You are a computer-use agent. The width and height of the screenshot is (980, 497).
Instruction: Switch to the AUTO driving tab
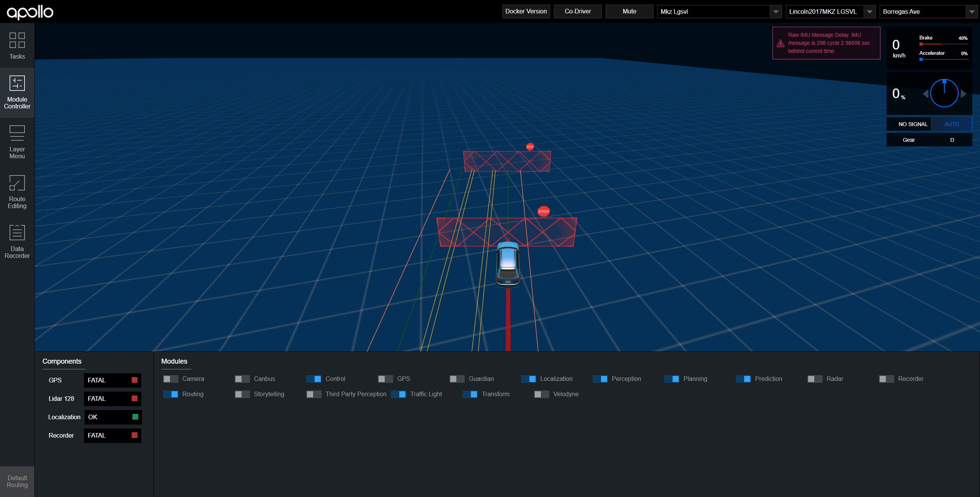click(x=952, y=124)
